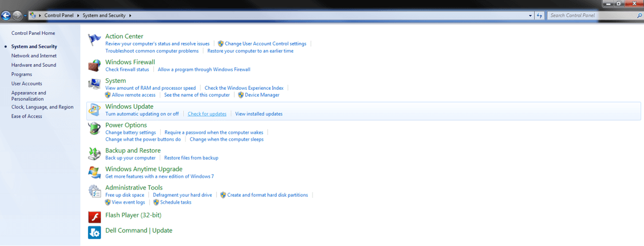Open the address bar history dropdown arrow

click(530, 15)
